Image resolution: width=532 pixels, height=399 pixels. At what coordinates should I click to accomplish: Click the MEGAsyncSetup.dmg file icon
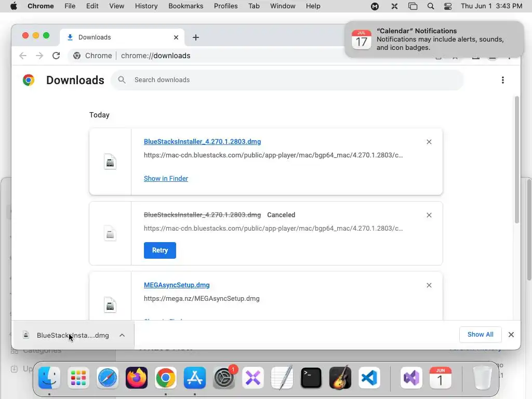110,305
